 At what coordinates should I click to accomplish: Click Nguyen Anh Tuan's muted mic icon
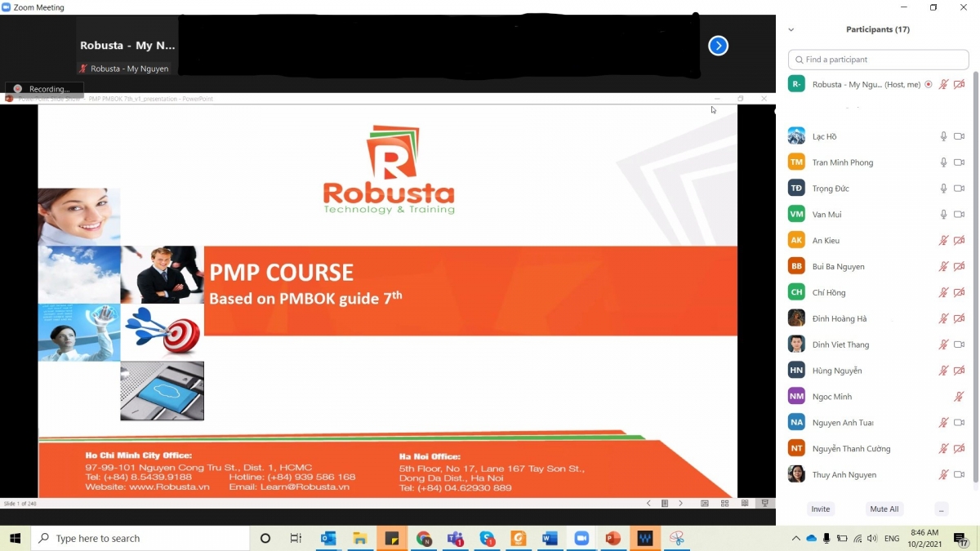point(943,423)
